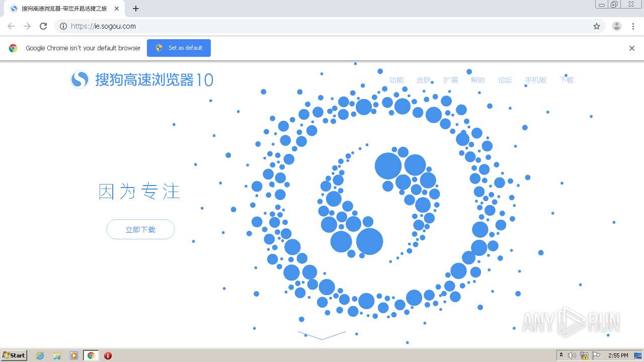The width and height of the screenshot is (644, 362).
Task: Open the Chrome profile avatar menu
Action: coord(617,26)
